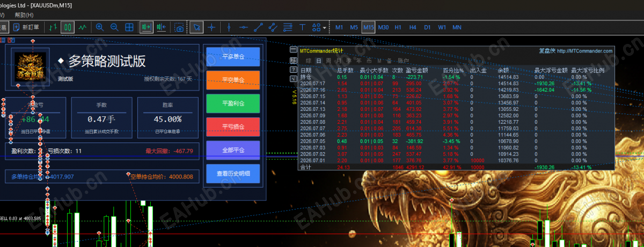644x247 pixels.
Task: Toggle chart shift to right
Action: (161, 27)
